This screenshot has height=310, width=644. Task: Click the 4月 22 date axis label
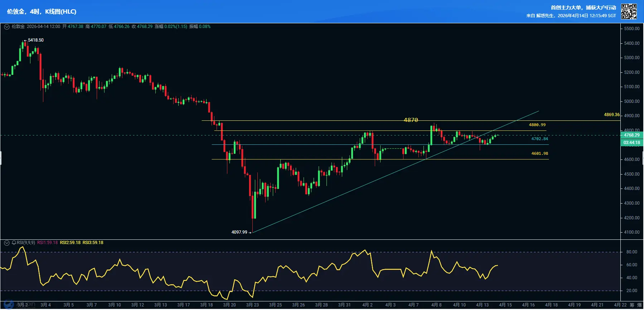click(620, 305)
